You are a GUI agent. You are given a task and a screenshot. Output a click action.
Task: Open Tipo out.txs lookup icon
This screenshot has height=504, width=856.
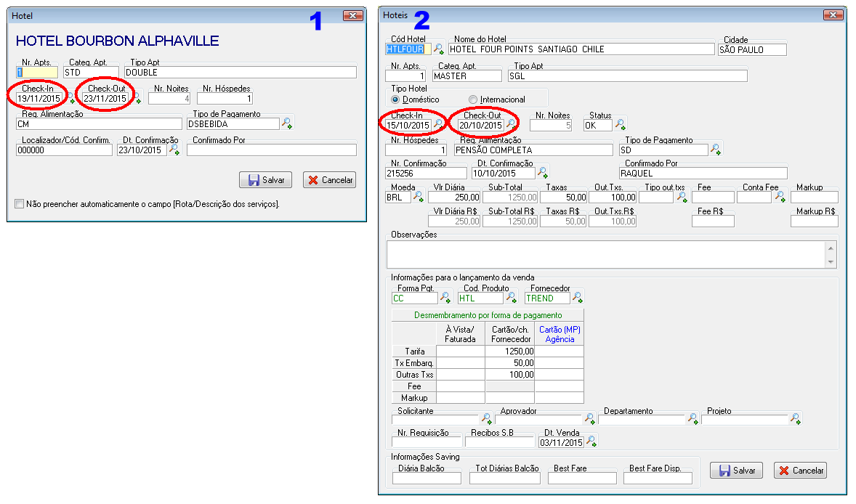(682, 197)
